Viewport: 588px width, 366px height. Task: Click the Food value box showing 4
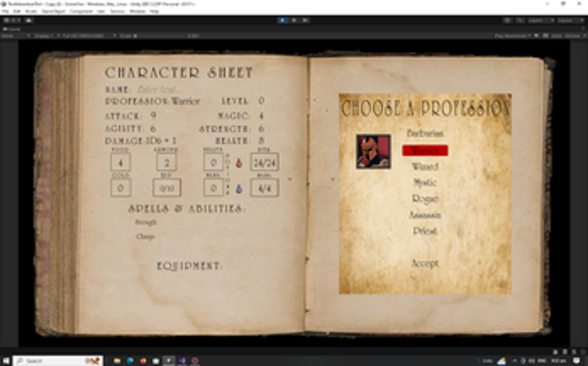point(120,163)
